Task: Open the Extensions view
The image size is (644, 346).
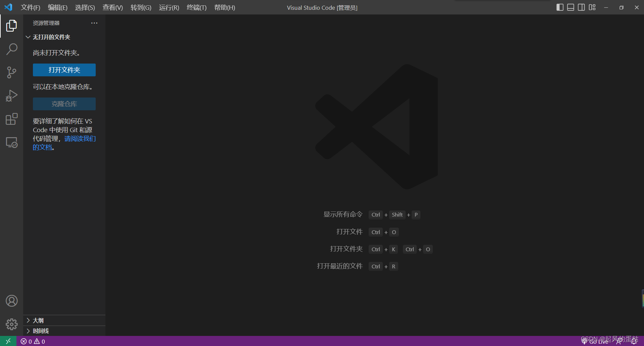Action: click(11, 119)
